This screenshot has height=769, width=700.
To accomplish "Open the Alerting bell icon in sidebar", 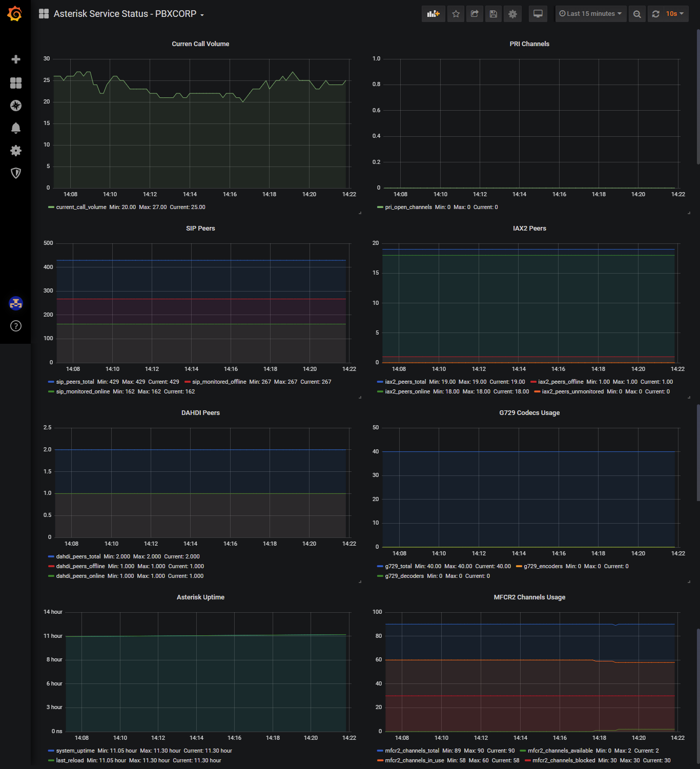I will (16, 128).
